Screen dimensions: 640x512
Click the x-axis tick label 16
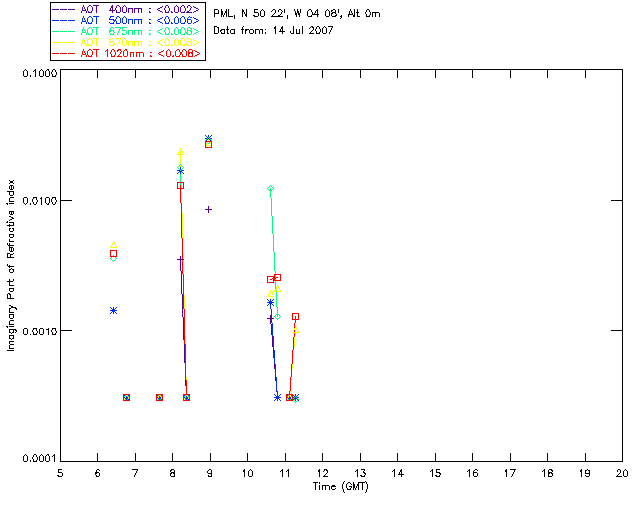472,473
